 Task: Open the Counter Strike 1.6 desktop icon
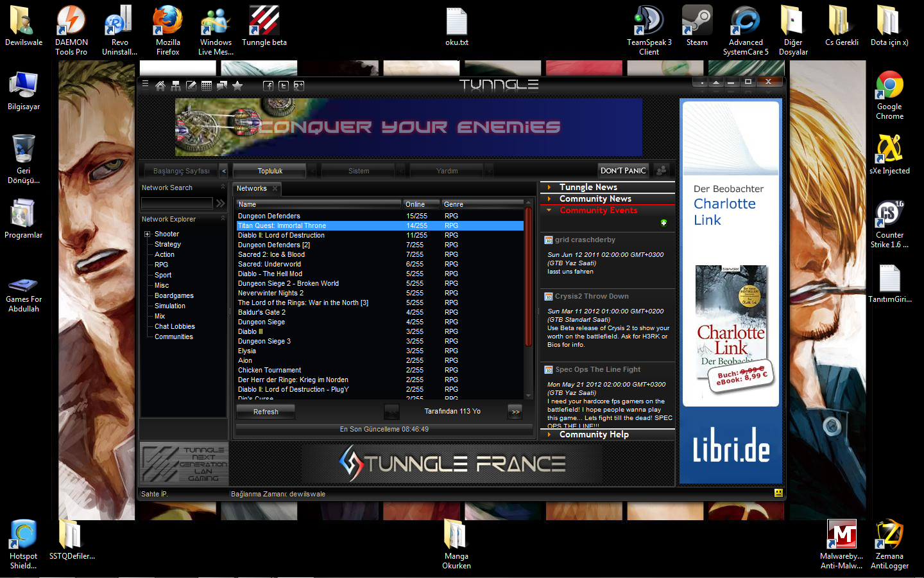pos(889,222)
